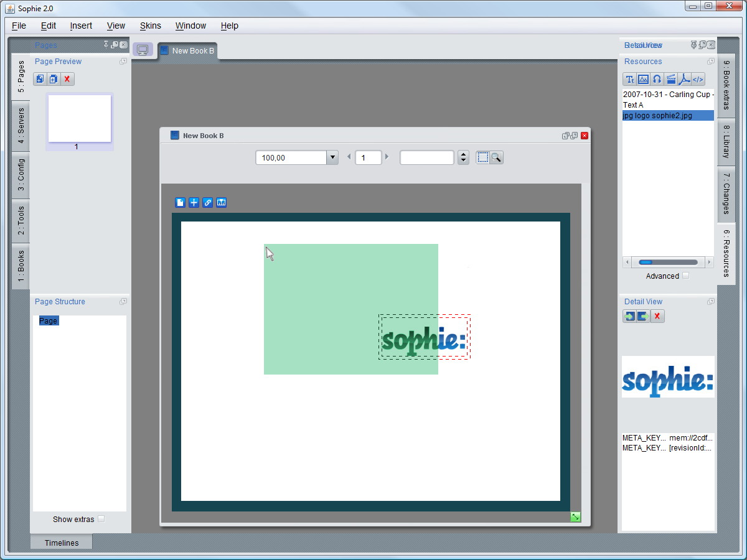
Task: Delete the resource via Detail View red X
Action: click(657, 316)
